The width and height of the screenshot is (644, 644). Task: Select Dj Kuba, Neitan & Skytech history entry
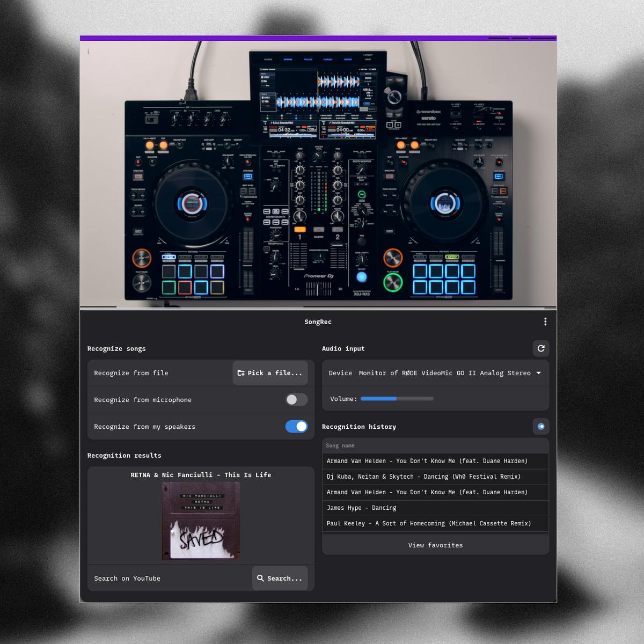(x=423, y=477)
